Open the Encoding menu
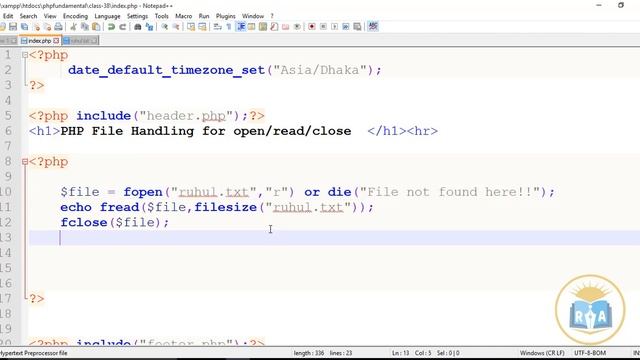The height and width of the screenshot is (360, 640). point(75,16)
